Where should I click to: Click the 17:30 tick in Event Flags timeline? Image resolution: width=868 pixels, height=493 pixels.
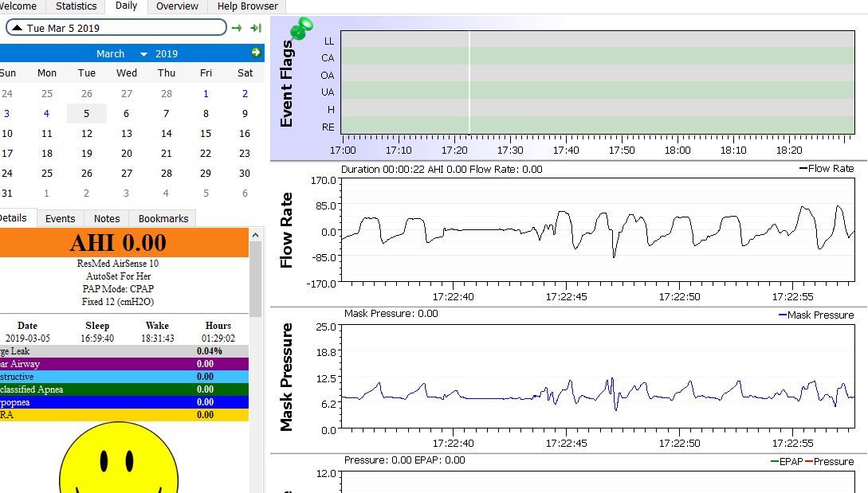coord(510,150)
